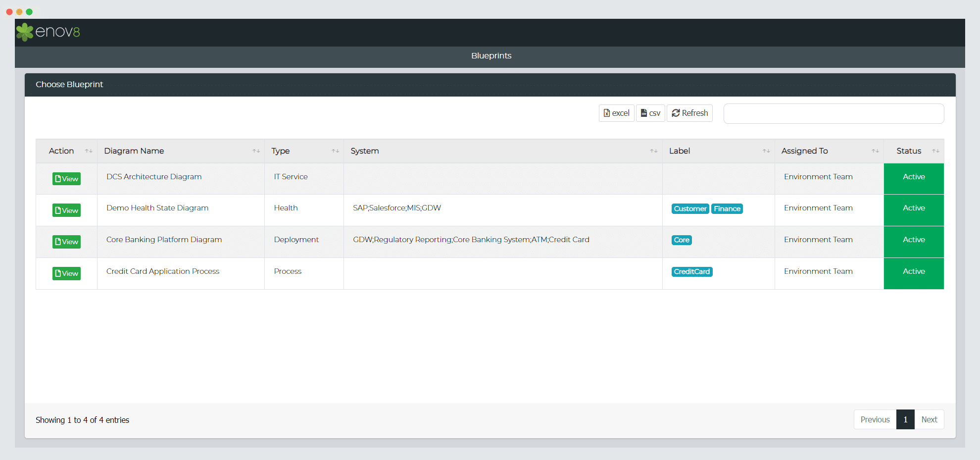The image size is (980, 460).
Task: Open View for Credit Card Application Process
Action: coord(66,273)
